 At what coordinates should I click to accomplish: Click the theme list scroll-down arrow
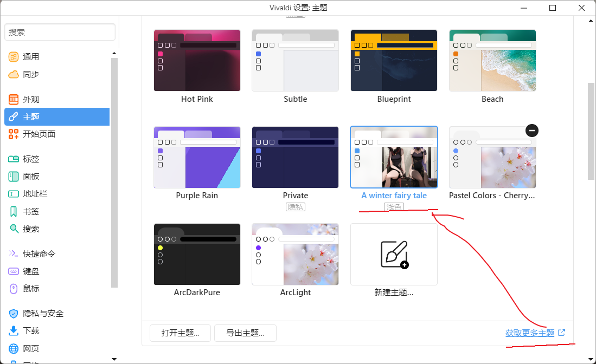tap(591, 359)
